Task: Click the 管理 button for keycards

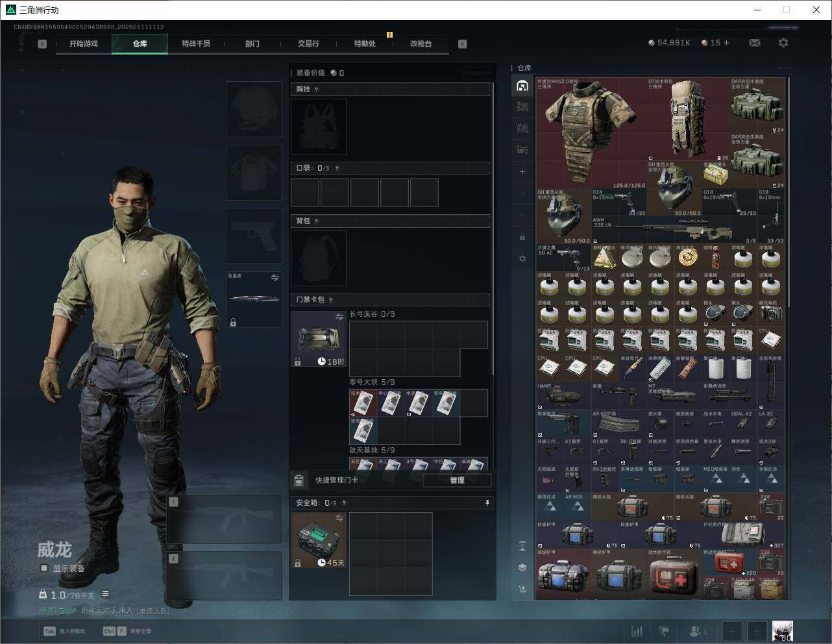Action: tap(457, 480)
